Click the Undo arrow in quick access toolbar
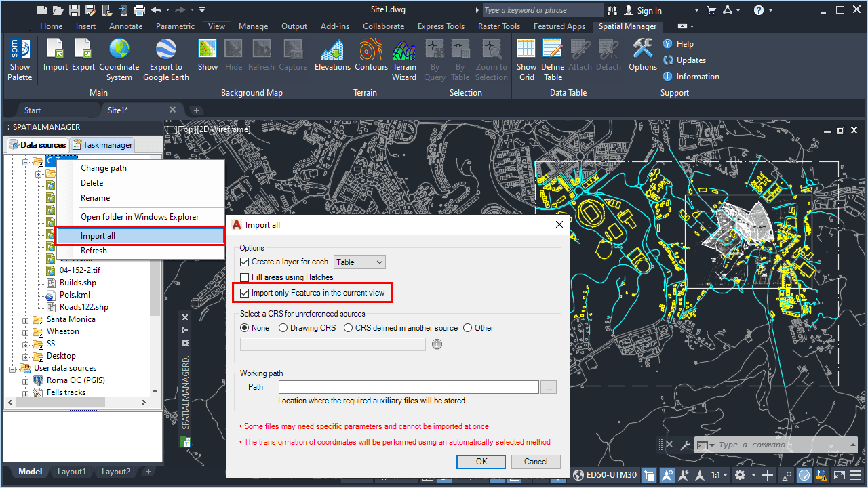The width and height of the screenshot is (868, 488). pyautogui.click(x=156, y=9)
